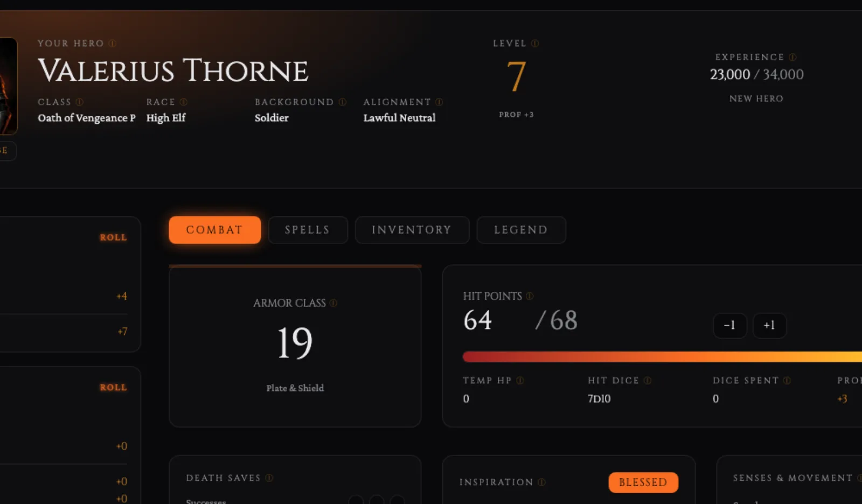Viewport: 862px width, 504px height.
Task: Increase hit points with +1 button
Action: [x=769, y=326]
